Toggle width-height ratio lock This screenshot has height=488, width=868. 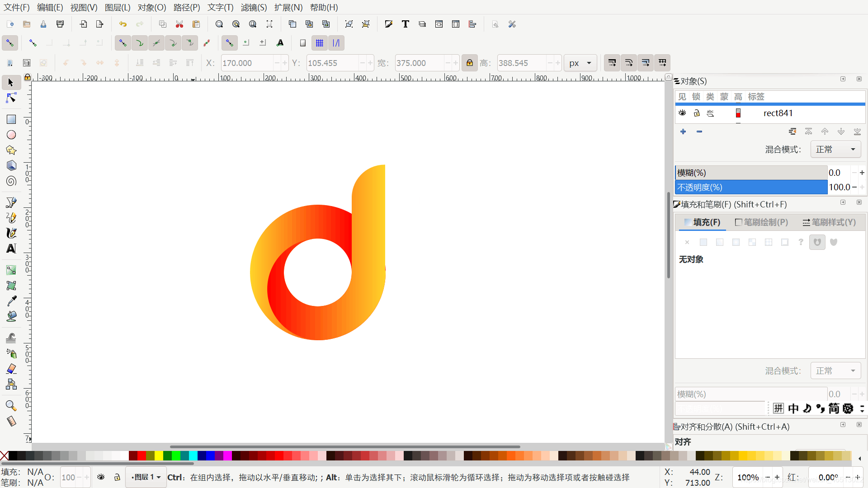coord(470,63)
